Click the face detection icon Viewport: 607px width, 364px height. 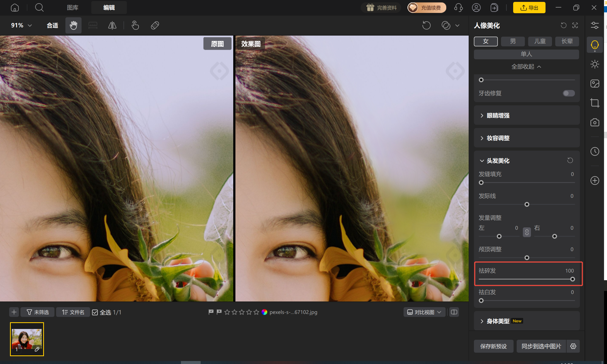[x=575, y=25]
